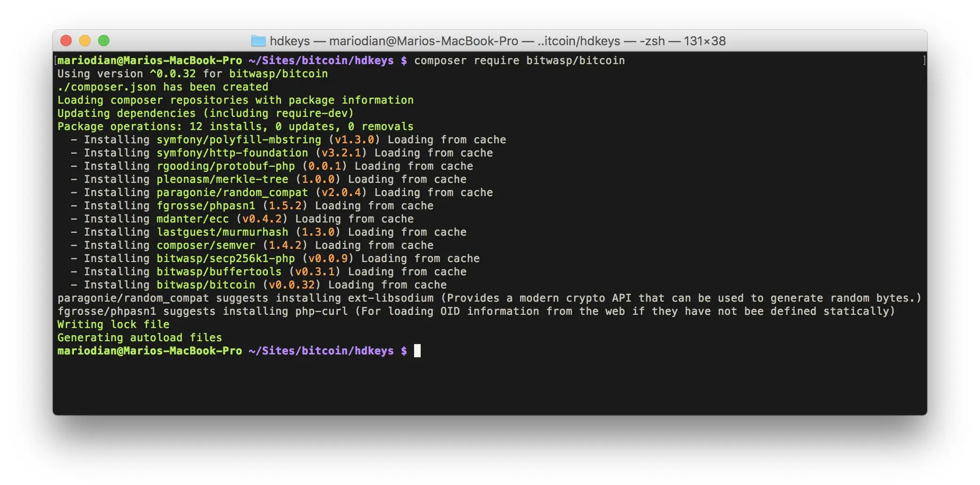980x485 pixels.
Task: Click the folder proxy icon in title bar
Action: tap(258, 41)
